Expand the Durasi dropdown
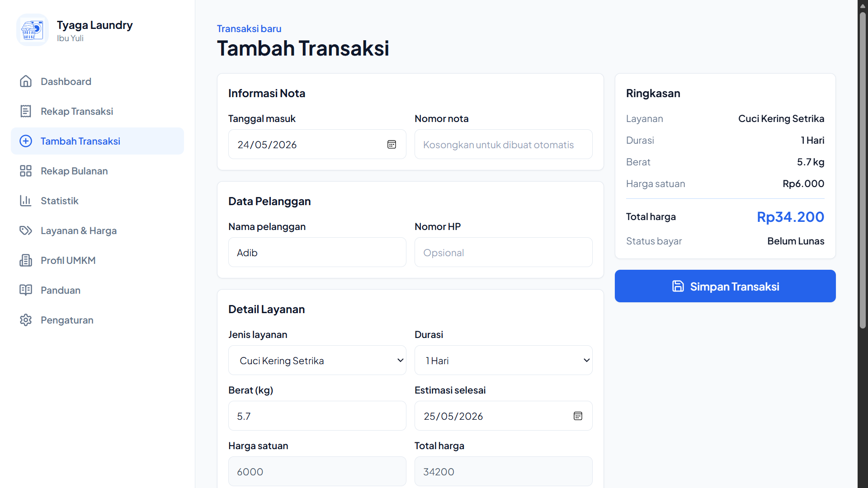Screen dimensions: 868x488 [503, 360]
